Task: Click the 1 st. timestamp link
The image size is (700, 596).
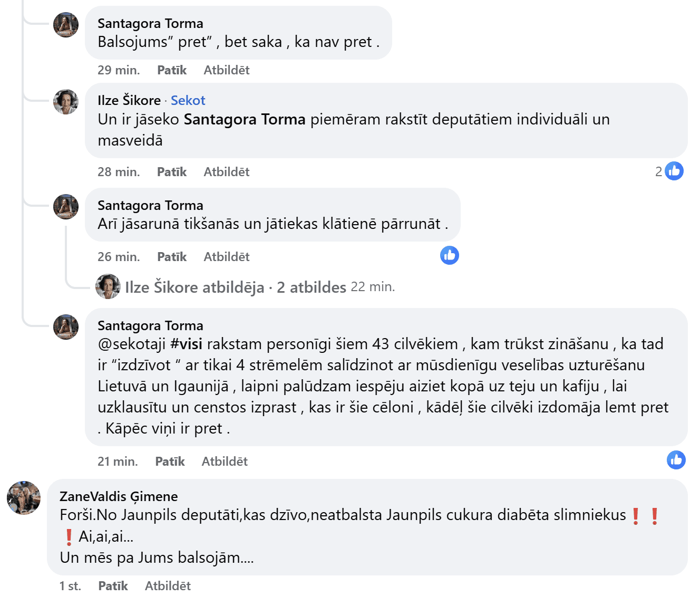Action: 70,586
